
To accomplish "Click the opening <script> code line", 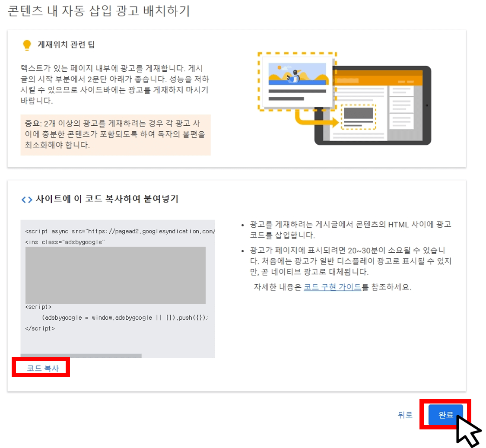I will point(38,307).
